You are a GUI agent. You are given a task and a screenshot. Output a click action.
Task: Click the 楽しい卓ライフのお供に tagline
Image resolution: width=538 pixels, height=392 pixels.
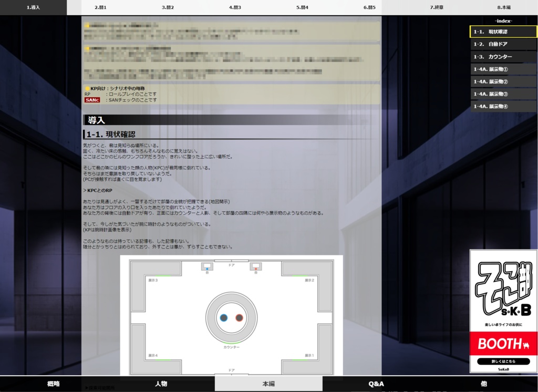point(503,324)
